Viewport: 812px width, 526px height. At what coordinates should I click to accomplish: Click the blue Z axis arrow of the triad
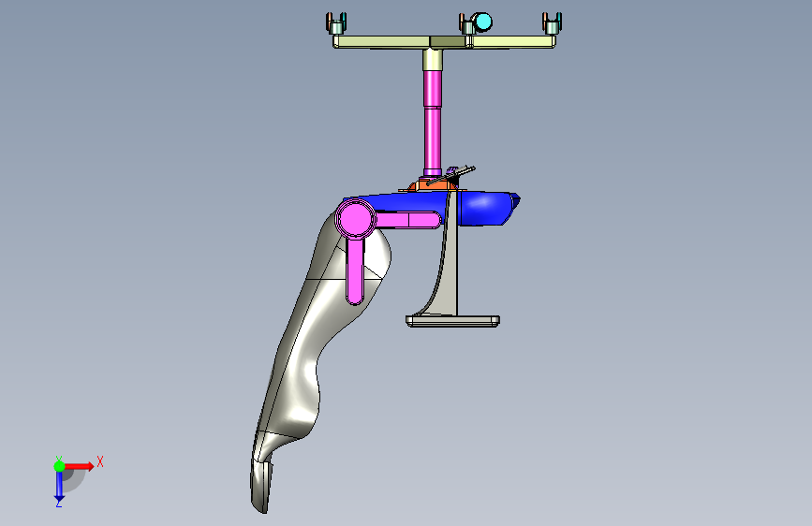click(x=59, y=487)
